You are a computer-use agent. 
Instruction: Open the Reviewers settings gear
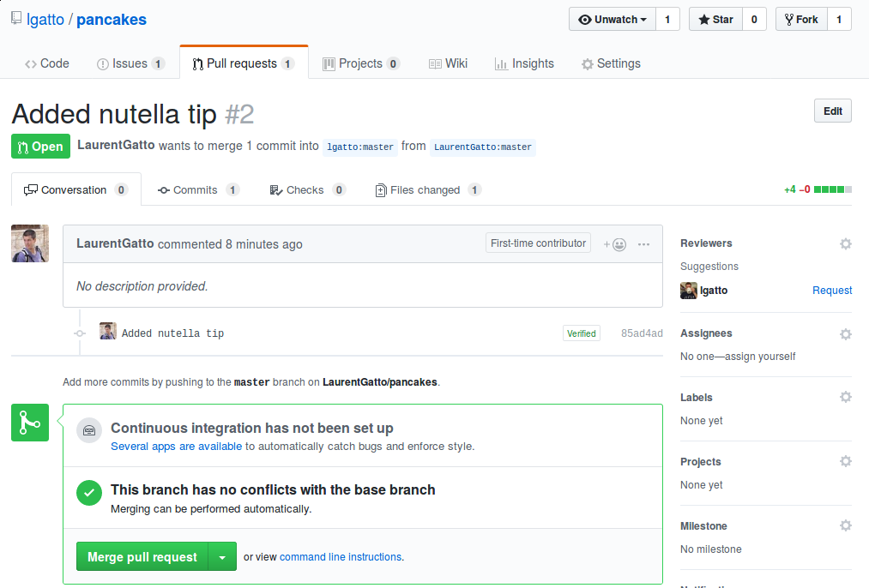pyautogui.click(x=846, y=243)
